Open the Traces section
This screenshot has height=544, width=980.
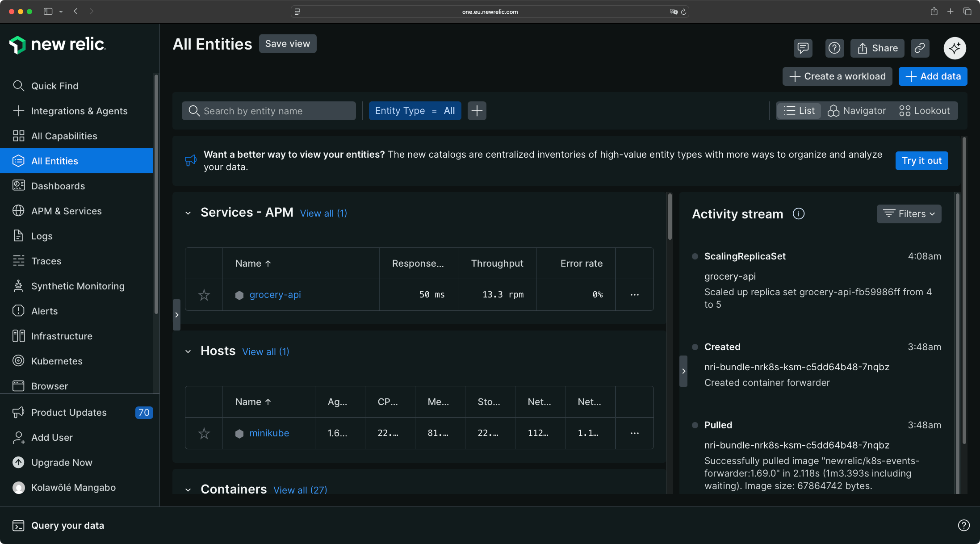point(46,261)
